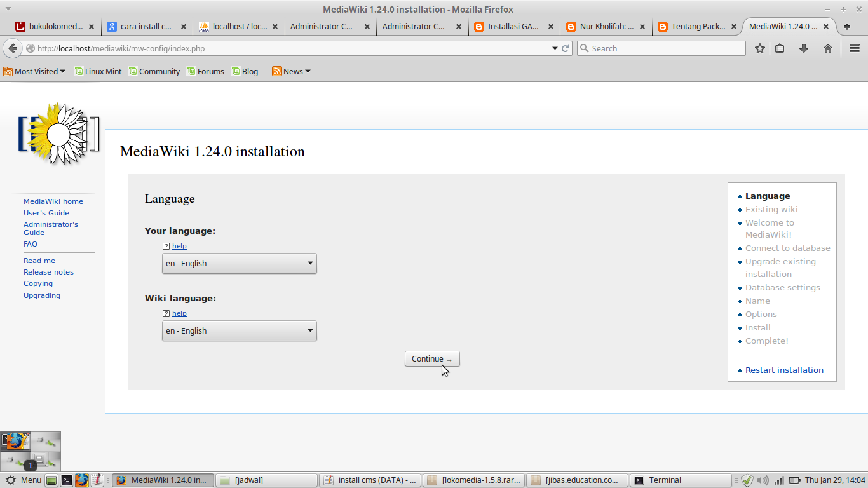This screenshot has height=488, width=868.
Task: Launch terminal from panel launcher
Action: point(66,480)
